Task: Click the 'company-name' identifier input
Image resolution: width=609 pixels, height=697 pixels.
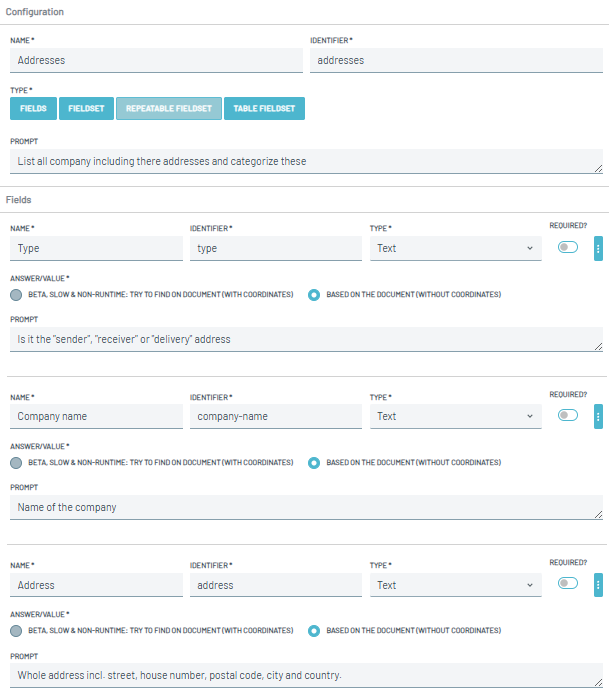Action: [276, 416]
